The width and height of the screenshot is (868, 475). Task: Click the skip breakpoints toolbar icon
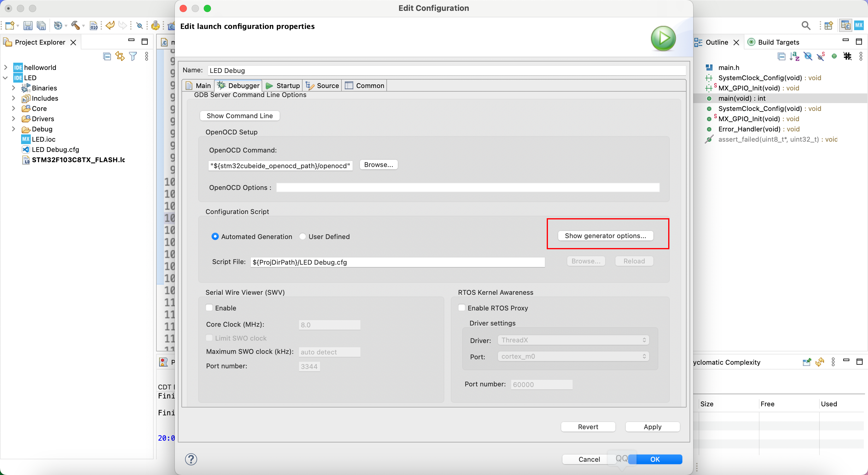point(140,25)
